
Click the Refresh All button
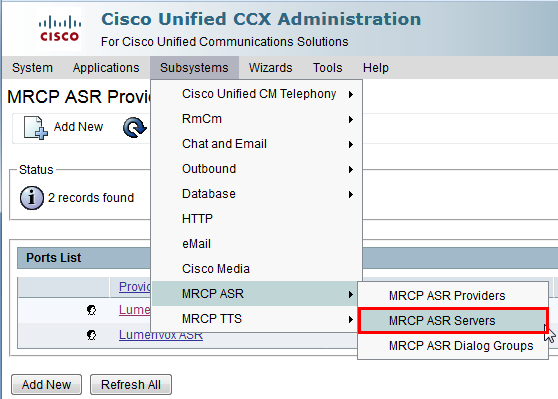(x=131, y=384)
